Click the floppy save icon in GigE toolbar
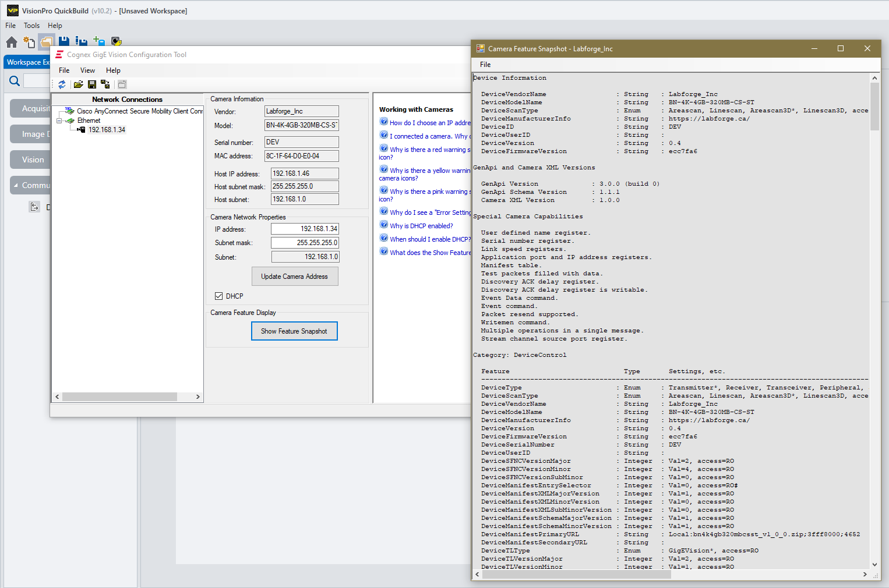 (92, 84)
